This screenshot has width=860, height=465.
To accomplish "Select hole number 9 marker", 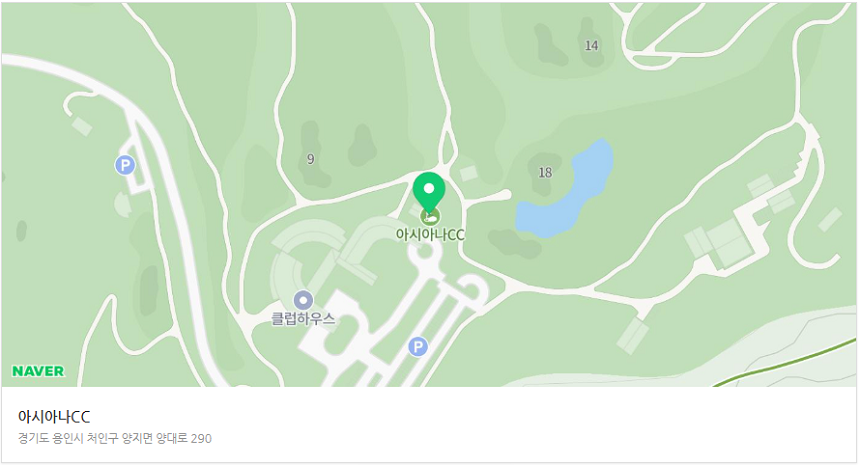I will coord(310,159).
